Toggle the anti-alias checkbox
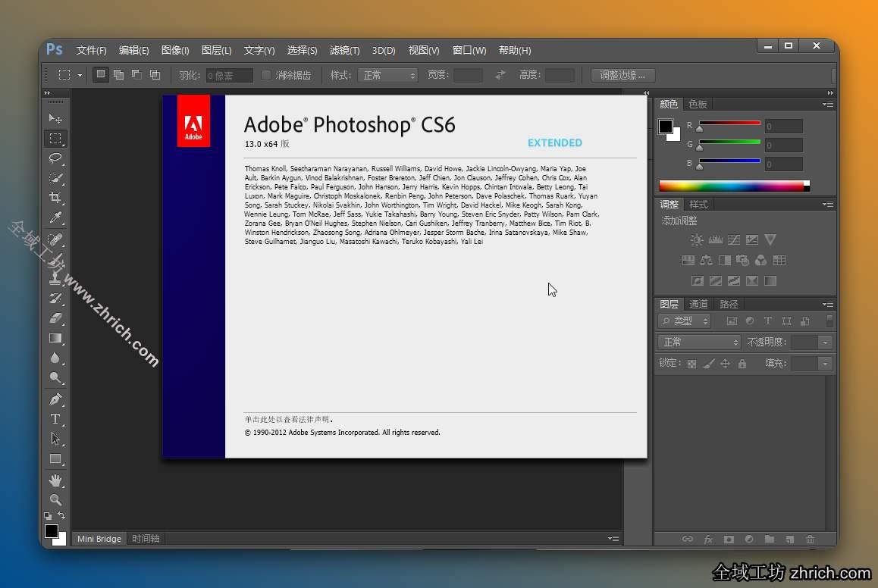Image resolution: width=878 pixels, height=588 pixels. coord(266,75)
